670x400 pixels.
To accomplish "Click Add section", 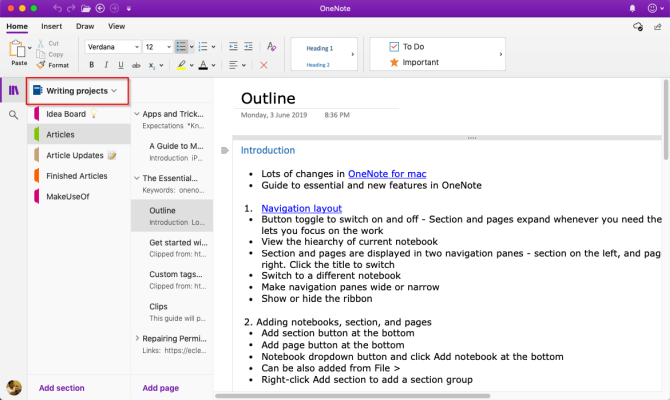I will 62,388.
